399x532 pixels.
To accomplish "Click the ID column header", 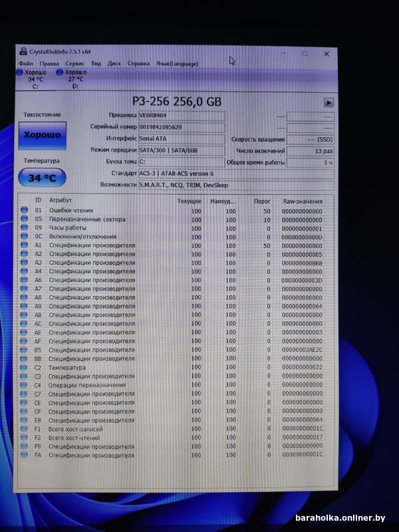I will coord(38,200).
